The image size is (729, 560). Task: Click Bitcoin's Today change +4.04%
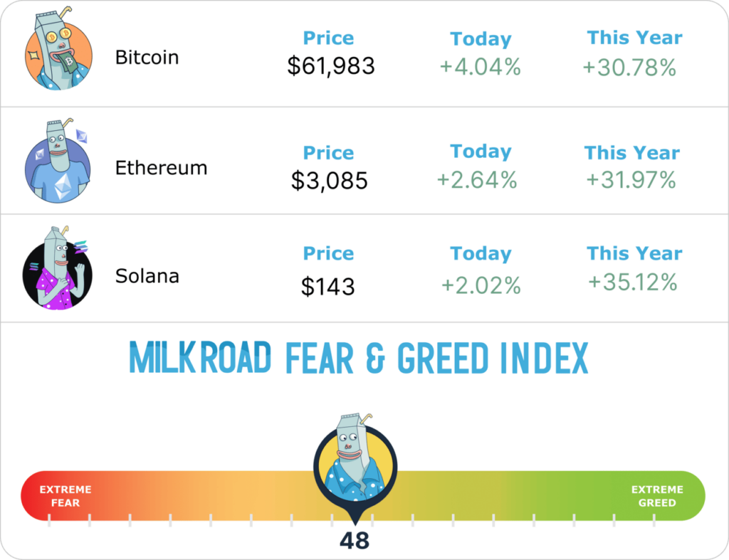(x=480, y=68)
